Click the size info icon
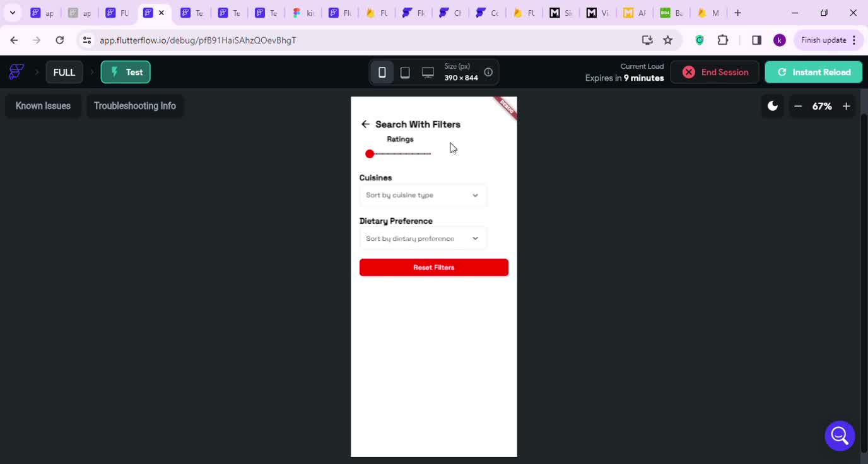 click(488, 72)
